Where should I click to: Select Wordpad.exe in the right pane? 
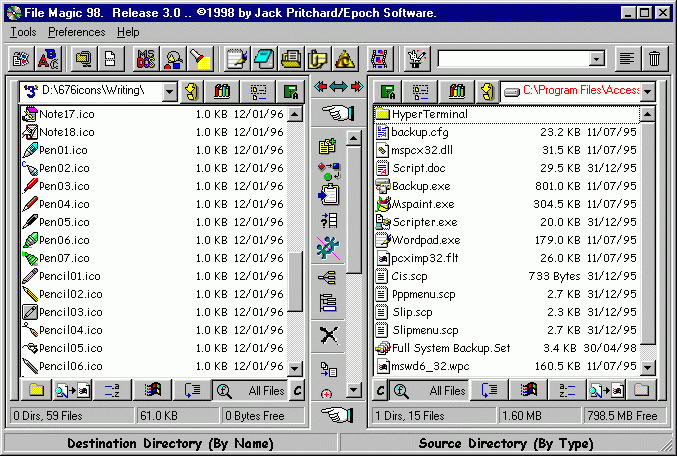click(x=507, y=240)
